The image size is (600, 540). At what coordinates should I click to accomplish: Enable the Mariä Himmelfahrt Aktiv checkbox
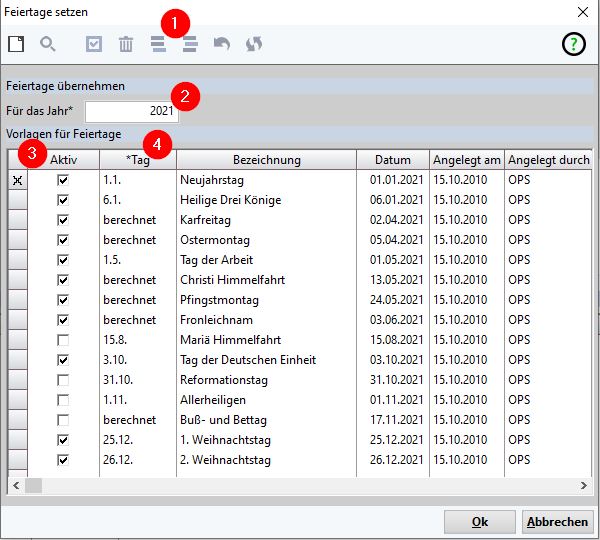[63, 340]
